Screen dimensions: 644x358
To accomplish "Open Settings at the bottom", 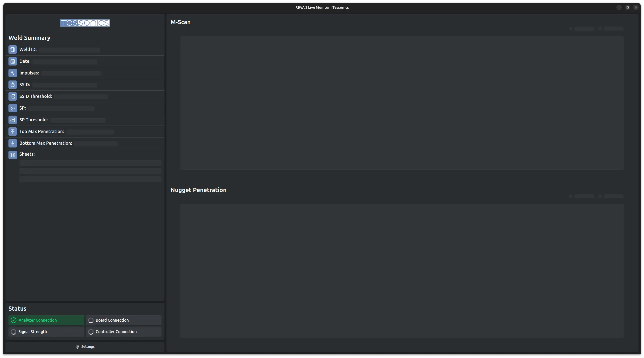I will tap(85, 347).
